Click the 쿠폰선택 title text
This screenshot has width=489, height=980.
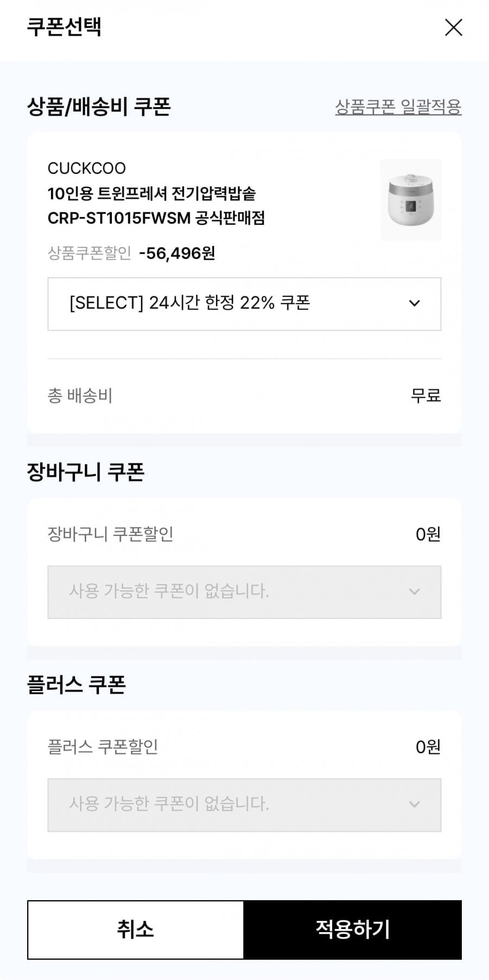tap(64, 27)
